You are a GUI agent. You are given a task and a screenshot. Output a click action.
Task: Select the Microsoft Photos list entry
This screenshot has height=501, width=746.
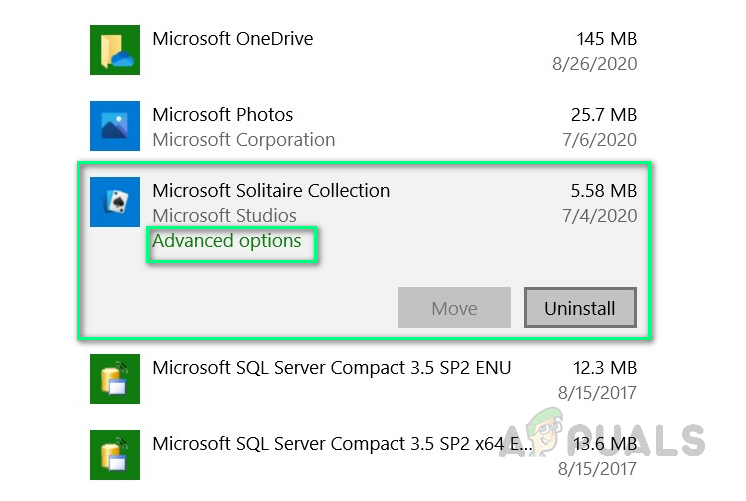pos(222,115)
